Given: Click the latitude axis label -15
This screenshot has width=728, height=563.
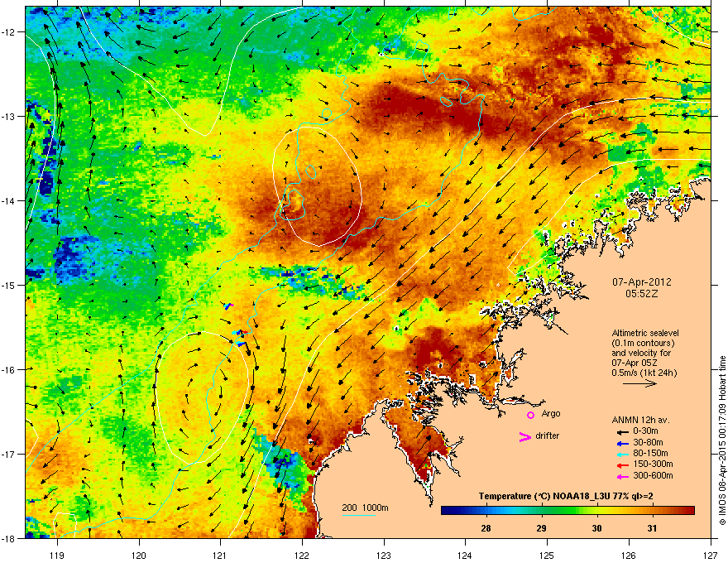Looking at the screenshot, I should (x=8, y=285).
